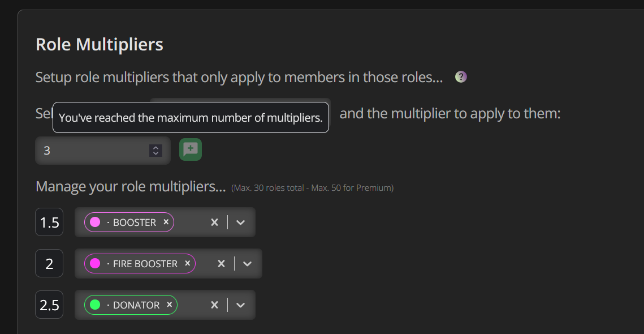
Task: Select the 2.5 multiplier value box
Action: [49, 305]
